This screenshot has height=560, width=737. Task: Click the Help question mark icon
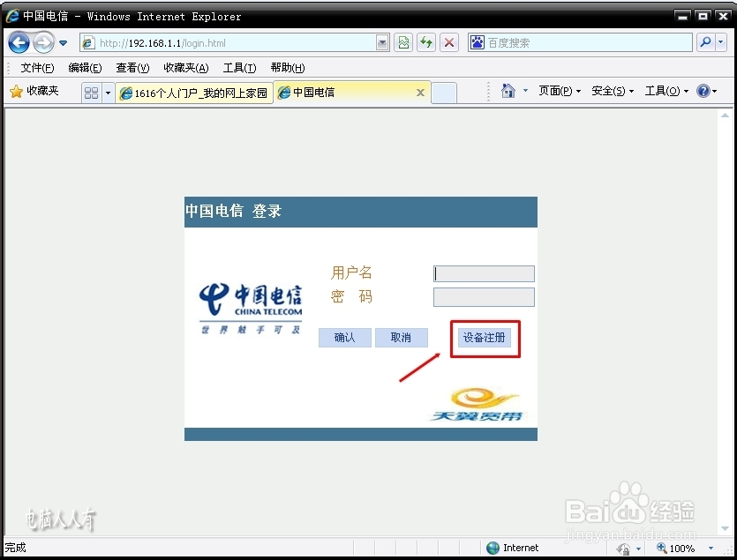[703, 92]
